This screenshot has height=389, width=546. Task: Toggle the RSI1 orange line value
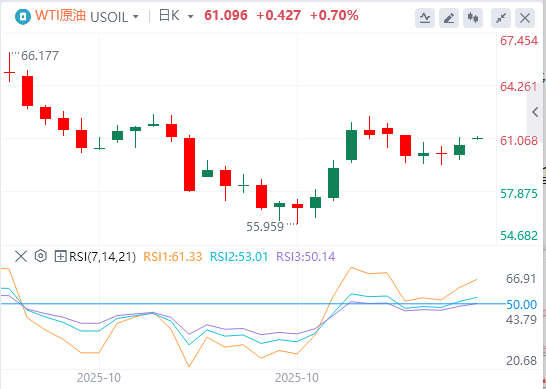(x=173, y=257)
